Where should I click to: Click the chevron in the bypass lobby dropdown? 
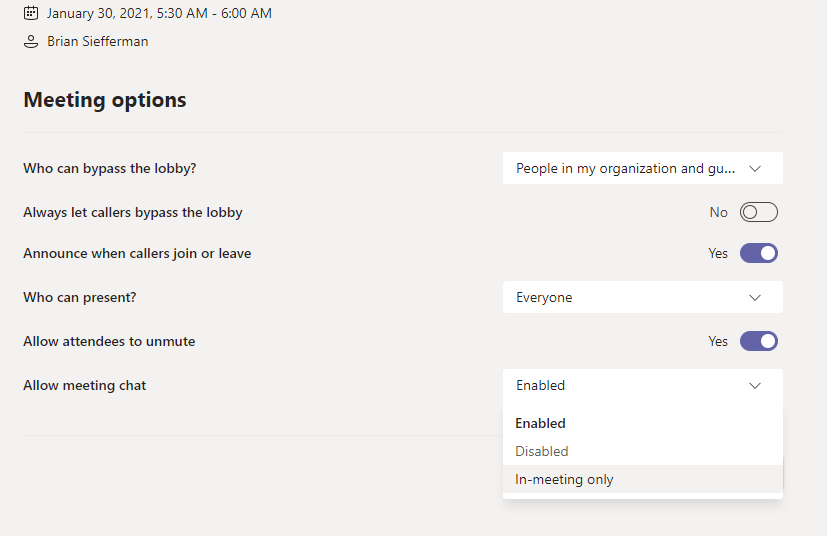755,169
